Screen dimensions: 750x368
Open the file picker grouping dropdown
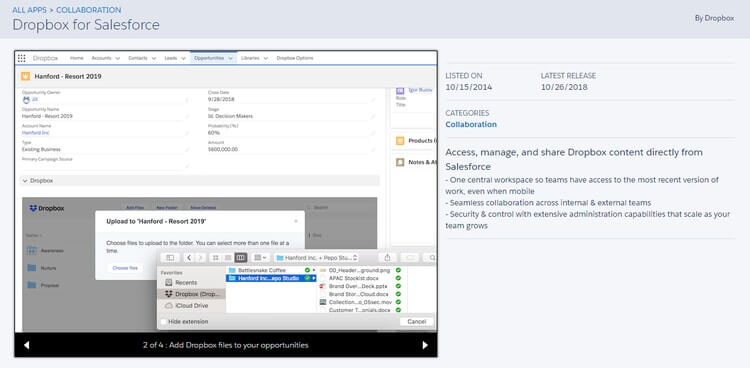pyautogui.click(x=260, y=258)
